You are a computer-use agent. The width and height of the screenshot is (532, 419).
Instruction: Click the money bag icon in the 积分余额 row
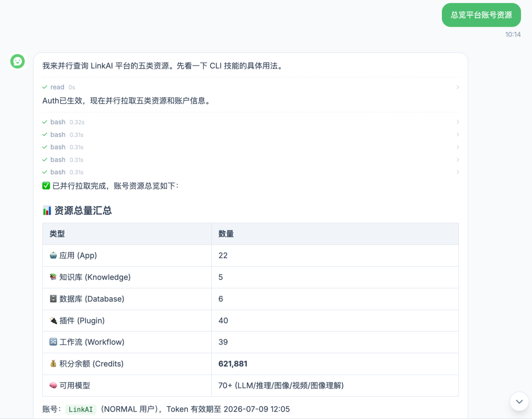click(x=53, y=364)
